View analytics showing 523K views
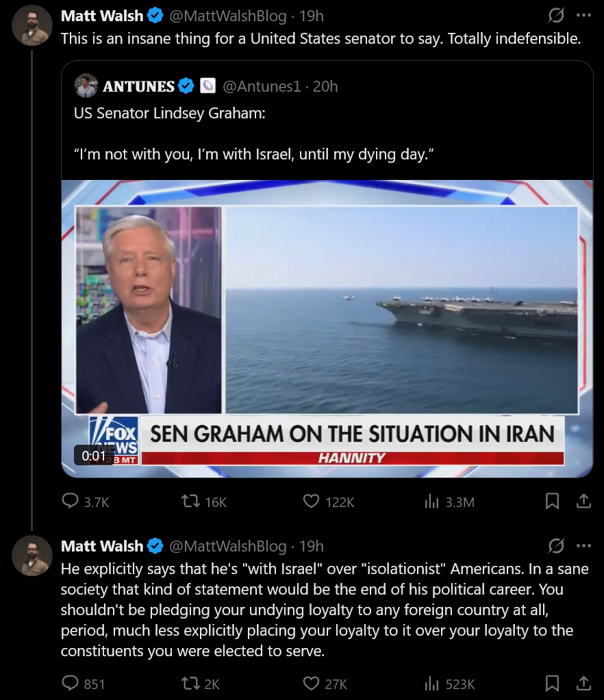 tap(449, 684)
